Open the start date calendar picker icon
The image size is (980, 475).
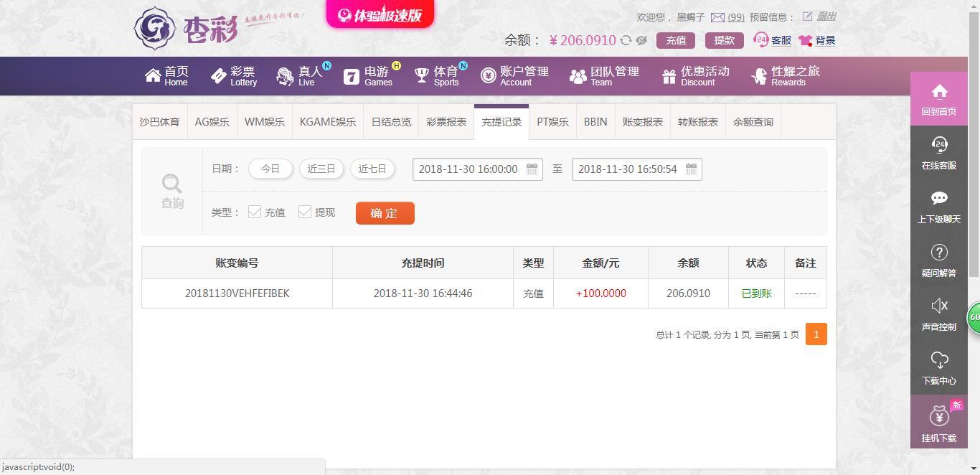click(532, 169)
